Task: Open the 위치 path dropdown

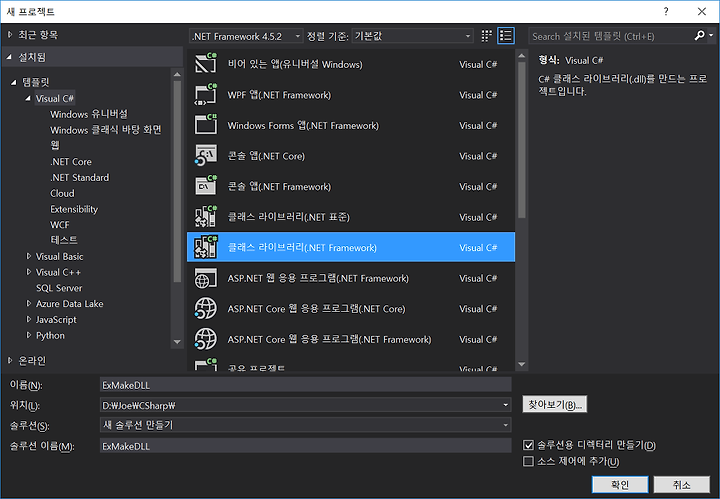Action: [506, 405]
